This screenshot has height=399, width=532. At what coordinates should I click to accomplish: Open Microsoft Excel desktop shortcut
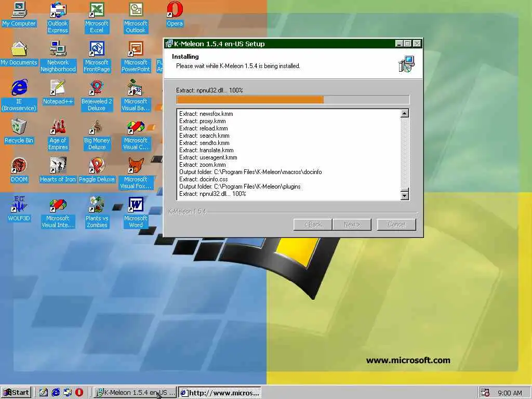pos(97,18)
